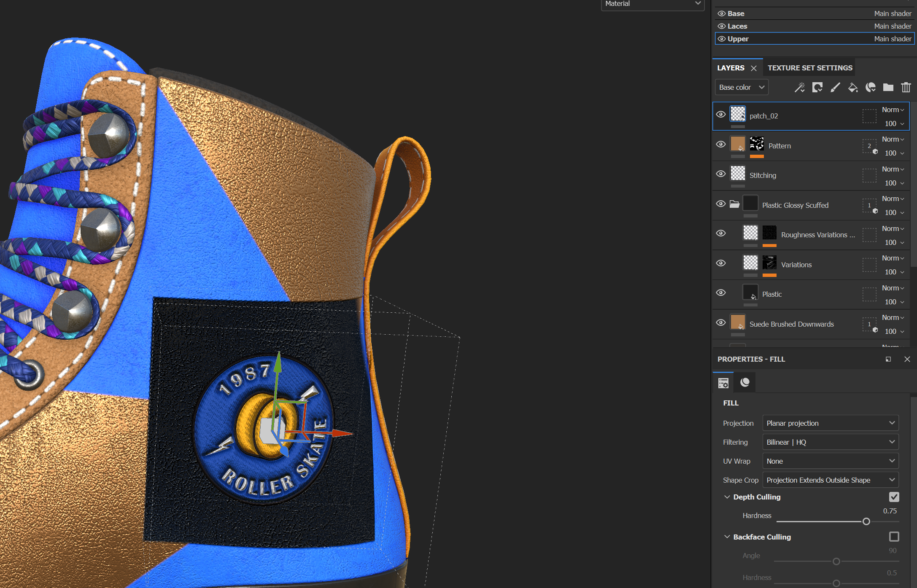This screenshot has width=917, height=588.
Task: Click the add mask icon in Layers toolbar
Action: click(817, 87)
